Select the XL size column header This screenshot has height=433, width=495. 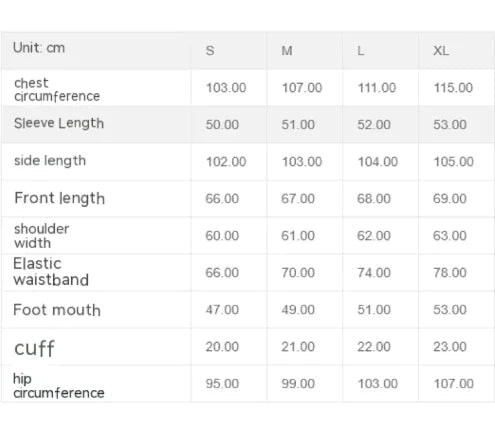click(441, 51)
